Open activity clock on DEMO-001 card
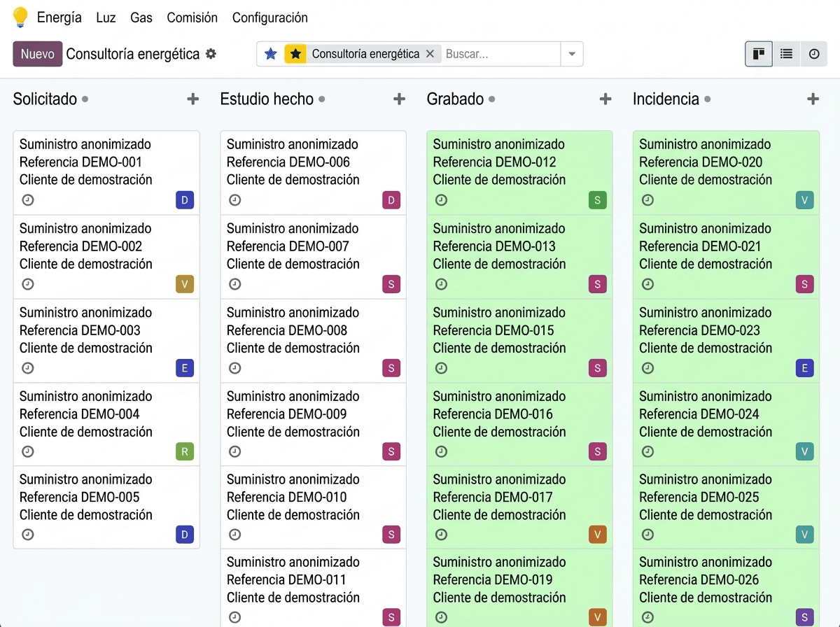This screenshot has width=840, height=627. (x=28, y=200)
